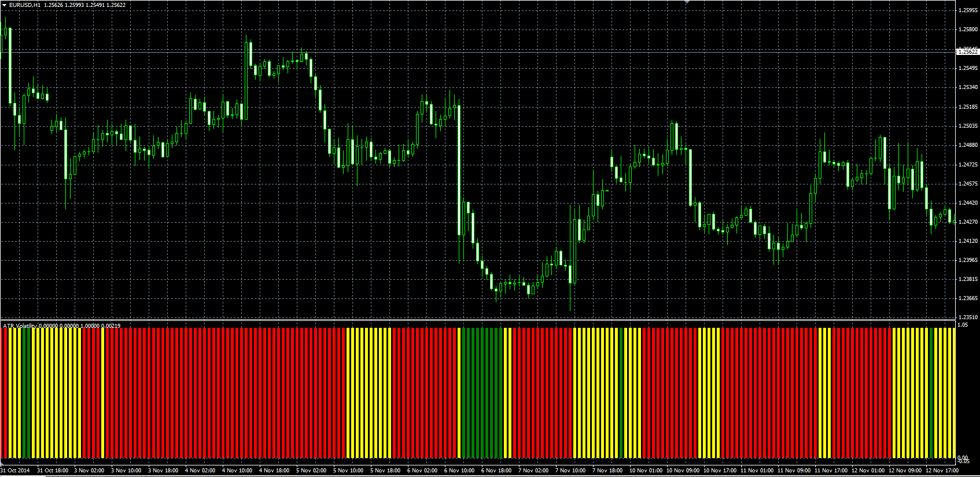Click the 5 Nov 18:00 time label
Image resolution: width=980 pixels, height=477 pixels.
pos(386,471)
